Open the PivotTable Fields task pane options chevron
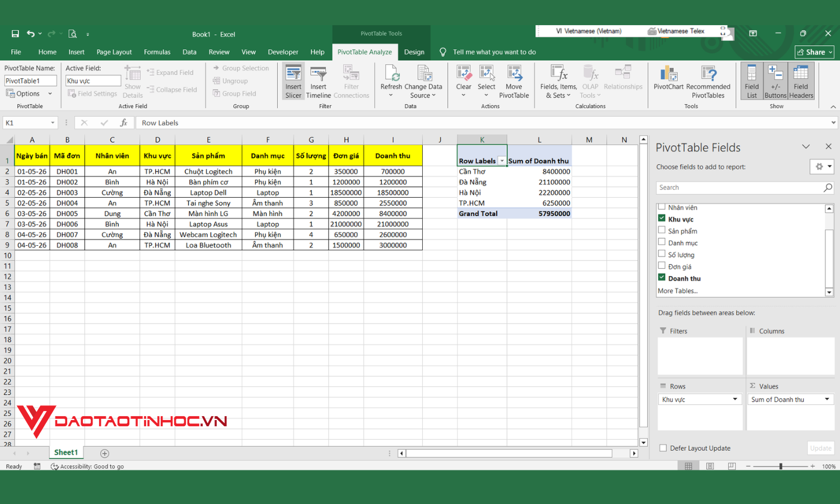Viewport: 840px width, 504px height. (806, 147)
